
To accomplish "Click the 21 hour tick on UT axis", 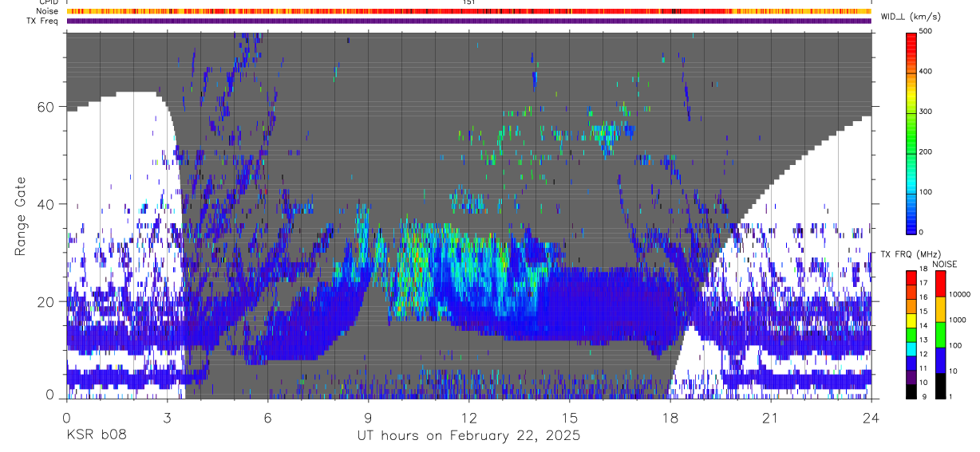I will click(x=771, y=417).
